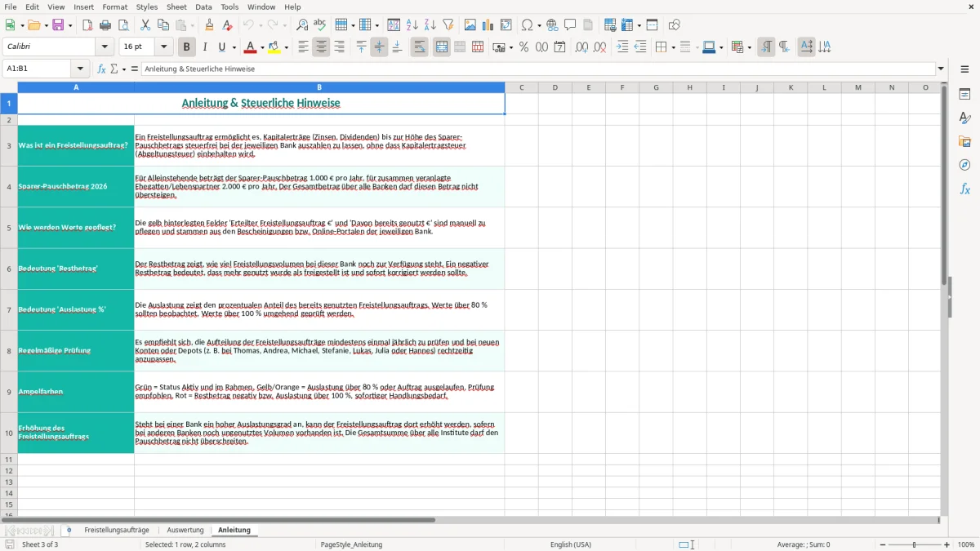Open Draw functions shapes icon
Image resolution: width=980 pixels, height=551 pixels.
pyautogui.click(x=675, y=25)
